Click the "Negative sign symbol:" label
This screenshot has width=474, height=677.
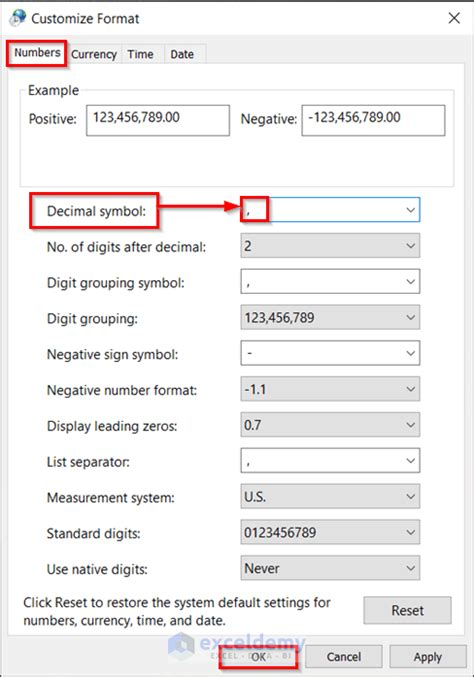(x=112, y=354)
